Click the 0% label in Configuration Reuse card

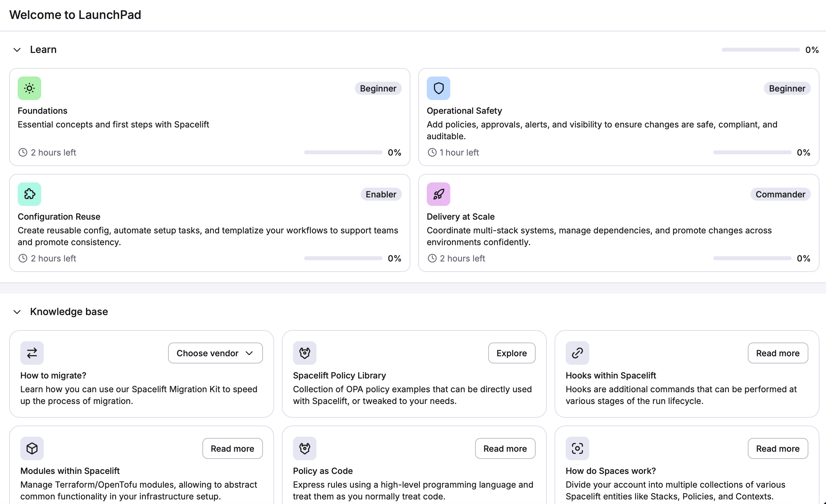tap(395, 258)
